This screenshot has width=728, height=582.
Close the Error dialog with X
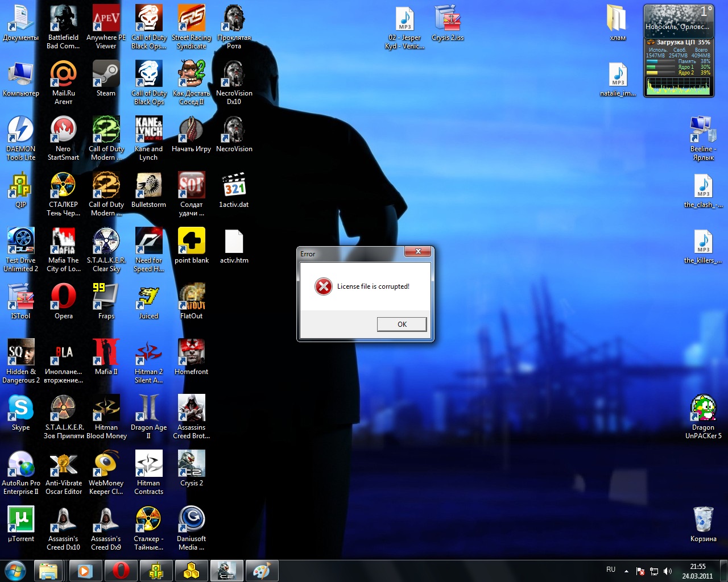pyautogui.click(x=418, y=251)
